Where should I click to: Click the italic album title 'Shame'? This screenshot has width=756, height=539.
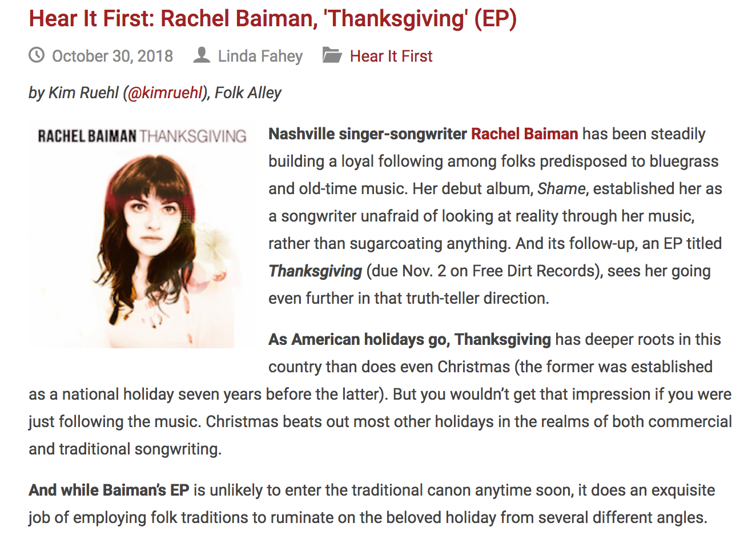pyautogui.click(x=561, y=188)
